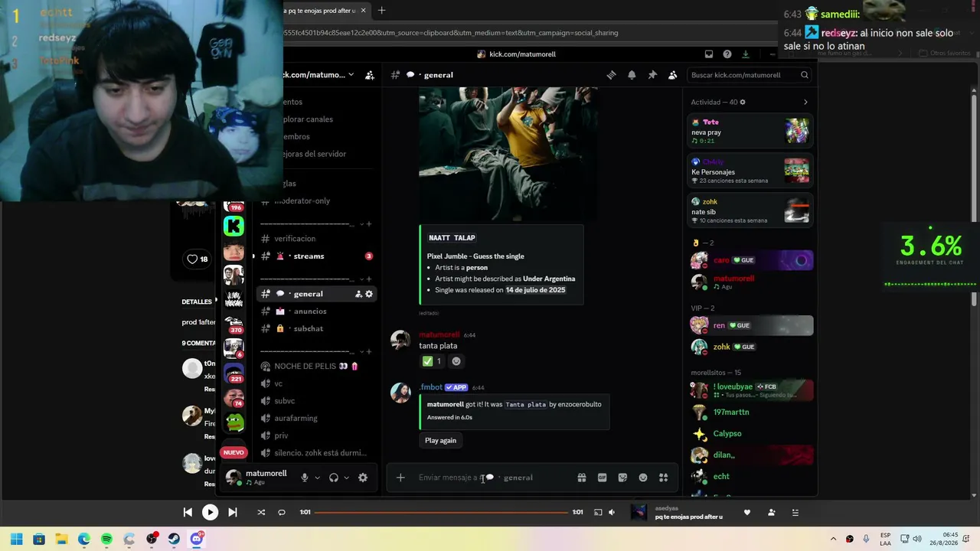Viewport: 980px width, 551px height.
Task: Expand the server name dropdown menu
Action: coord(351,75)
